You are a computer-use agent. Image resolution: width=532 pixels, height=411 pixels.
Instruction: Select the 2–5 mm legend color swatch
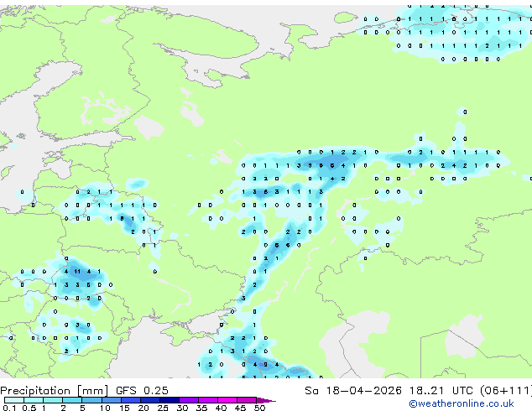[72, 400]
